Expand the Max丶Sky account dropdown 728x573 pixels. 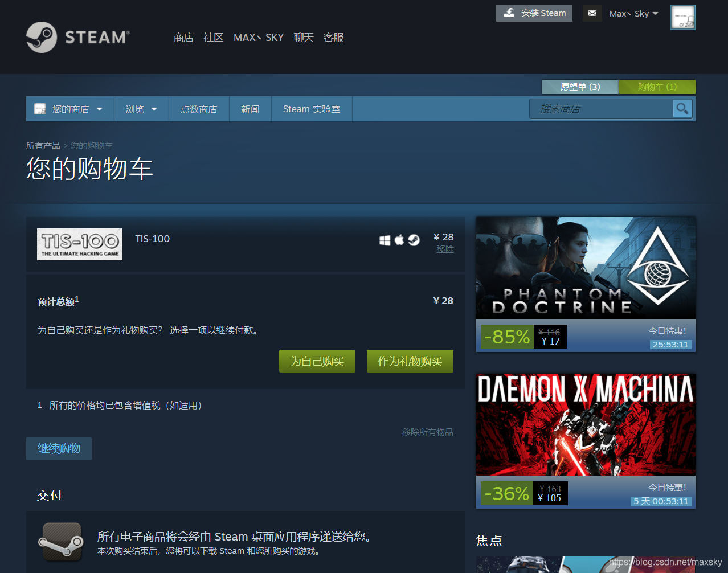pos(634,14)
